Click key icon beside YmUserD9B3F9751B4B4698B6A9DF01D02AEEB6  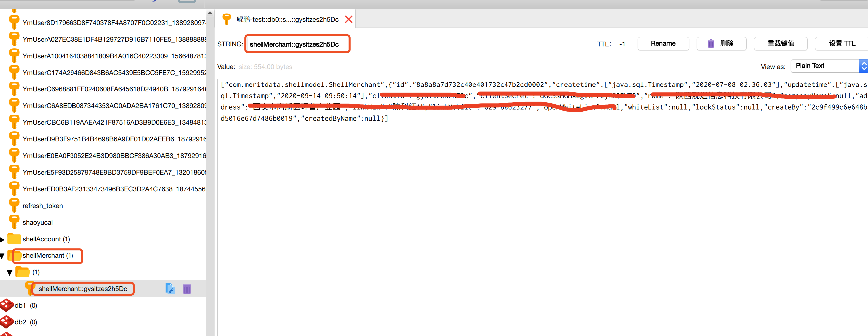point(14,139)
